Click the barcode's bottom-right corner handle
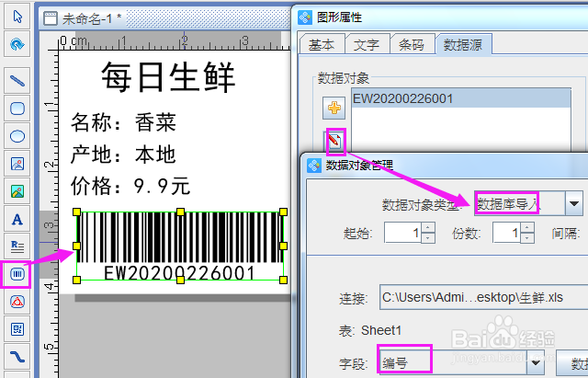 coord(284,280)
